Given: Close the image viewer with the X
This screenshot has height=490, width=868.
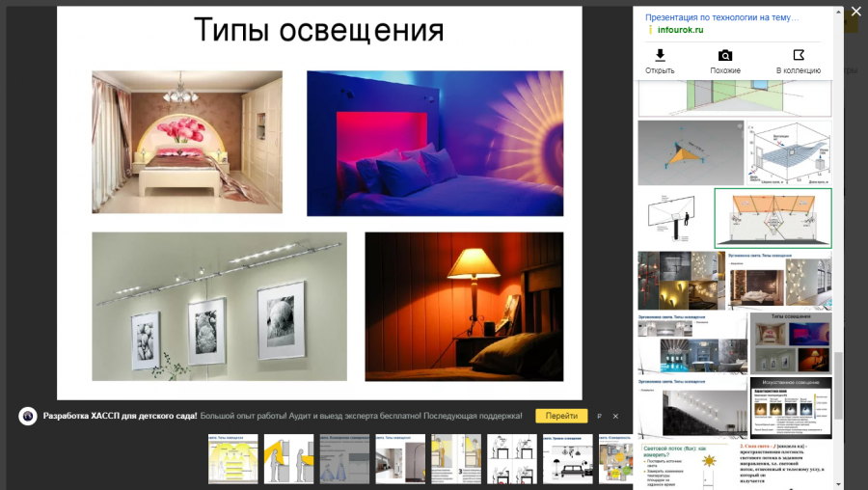Looking at the screenshot, I should 855,11.
